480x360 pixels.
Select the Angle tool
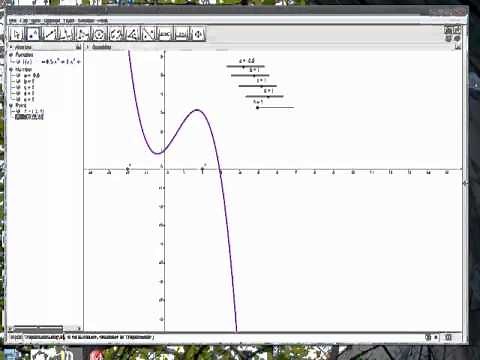[x=132, y=34]
